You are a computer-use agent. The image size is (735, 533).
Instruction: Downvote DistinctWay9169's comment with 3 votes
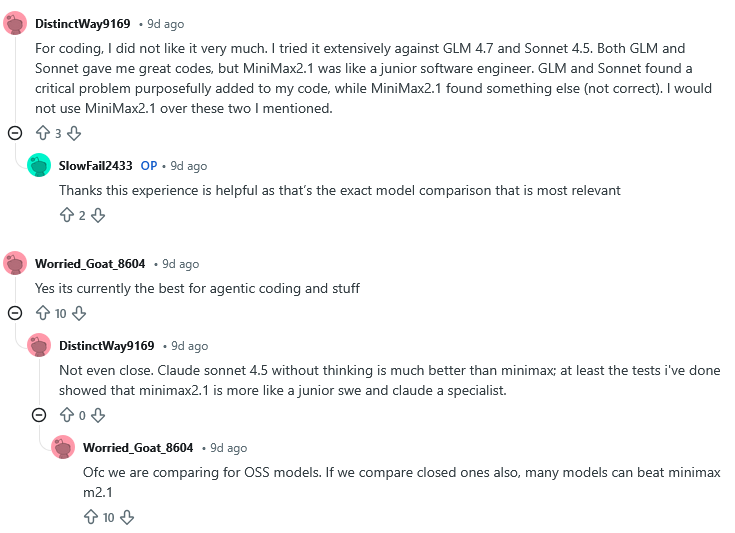74,133
